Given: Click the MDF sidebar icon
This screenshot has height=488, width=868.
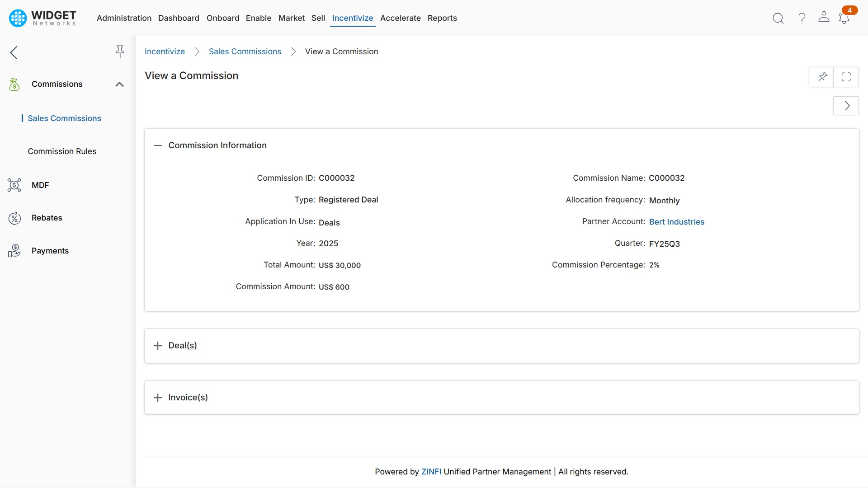Looking at the screenshot, I should point(14,185).
